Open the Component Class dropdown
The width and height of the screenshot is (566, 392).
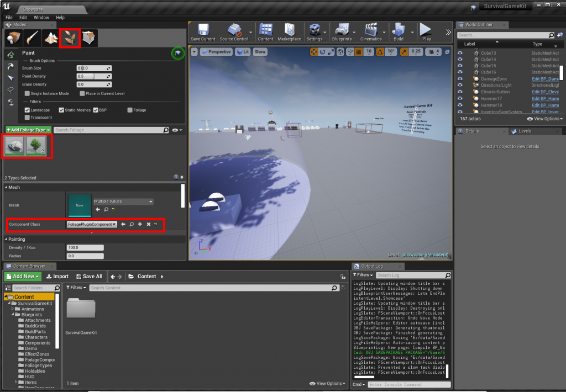tap(92, 224)
